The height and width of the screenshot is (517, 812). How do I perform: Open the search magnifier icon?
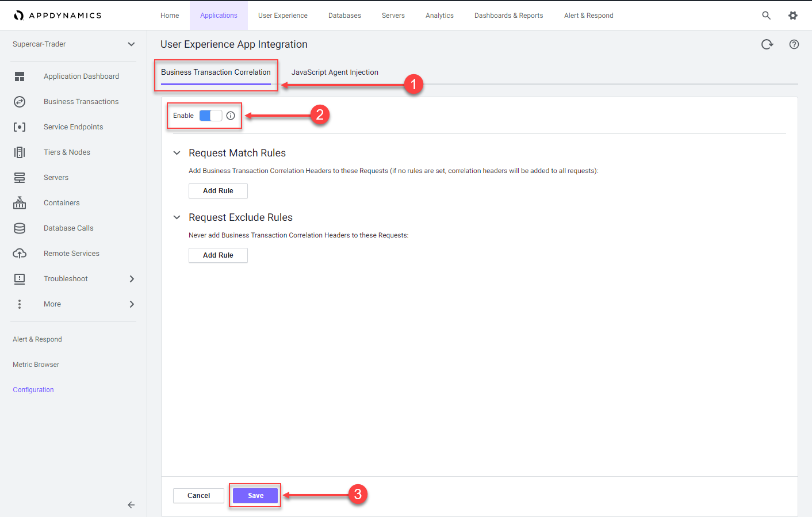(x=766, y=16)
